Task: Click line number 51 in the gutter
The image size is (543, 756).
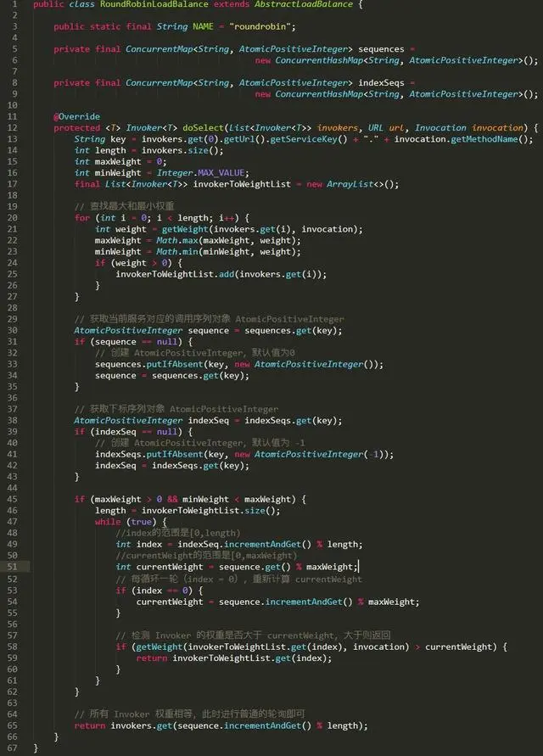Action: click(12, 567)
